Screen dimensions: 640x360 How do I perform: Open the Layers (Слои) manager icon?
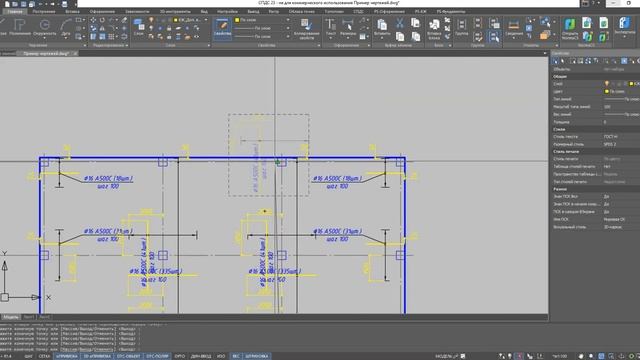[x=139, y=27]
